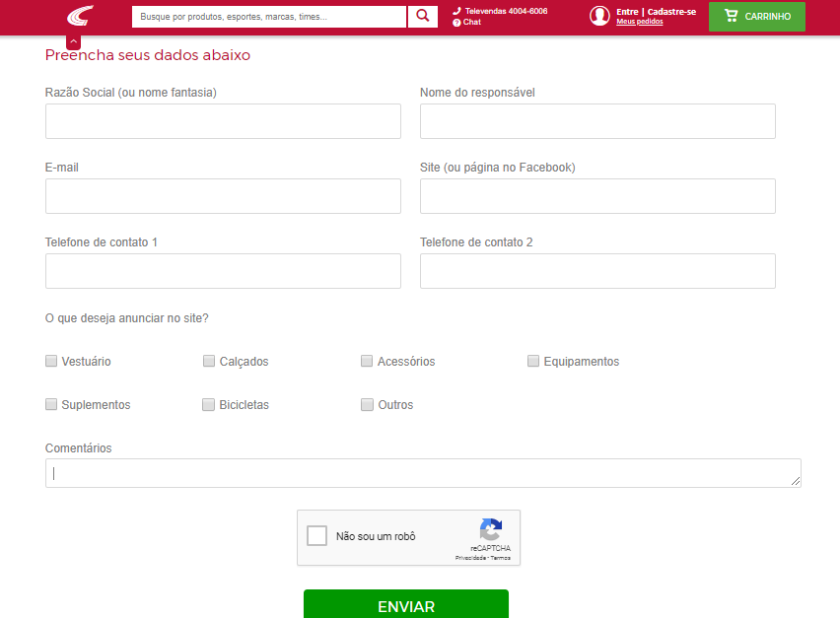This screenshot has height=618, width=840.
Task: Click the product search box
Action: [x=268, y=17]
